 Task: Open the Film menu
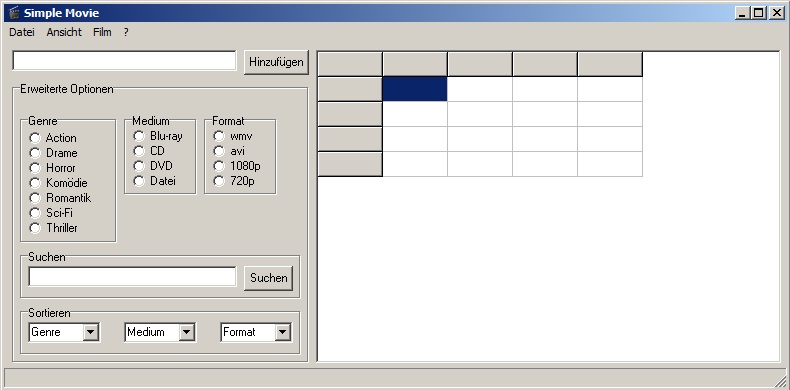(102, 32)
